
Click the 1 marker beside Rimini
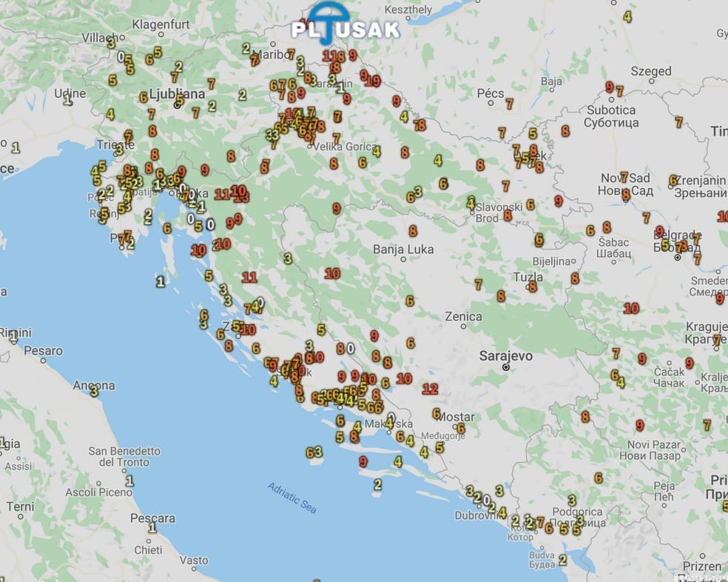click(x=13, y=335)
